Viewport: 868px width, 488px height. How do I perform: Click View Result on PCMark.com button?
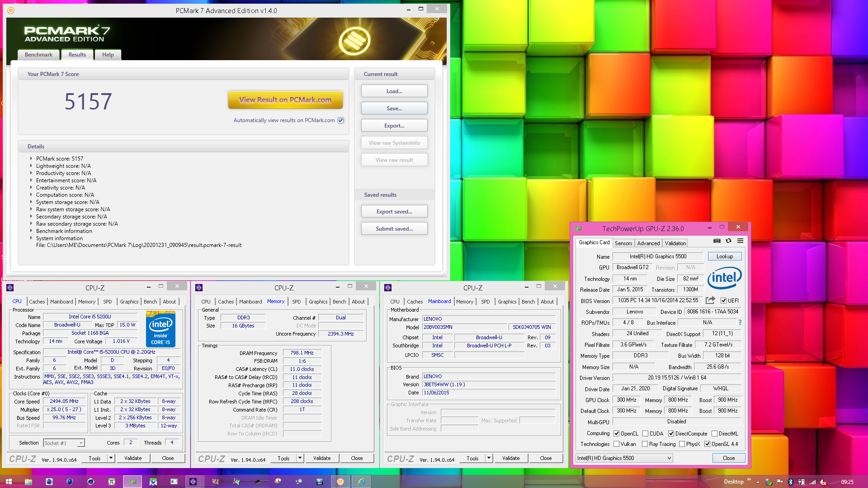pyautogui.click(x=285, y=100)
